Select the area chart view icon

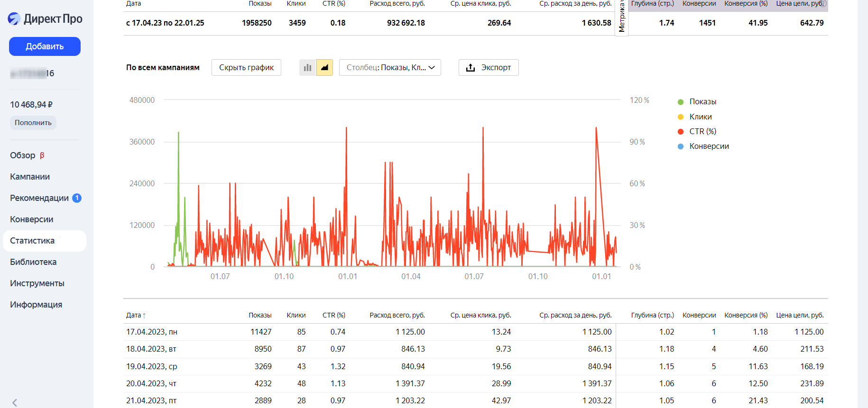click(324, 68)
